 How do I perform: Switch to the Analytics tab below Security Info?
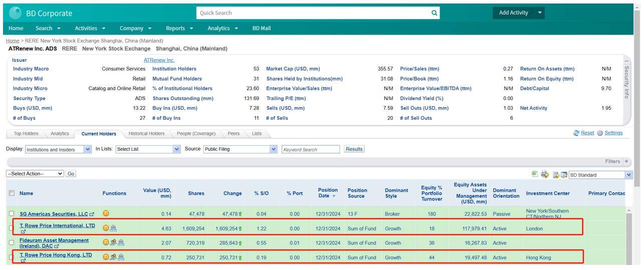(60, 134)
